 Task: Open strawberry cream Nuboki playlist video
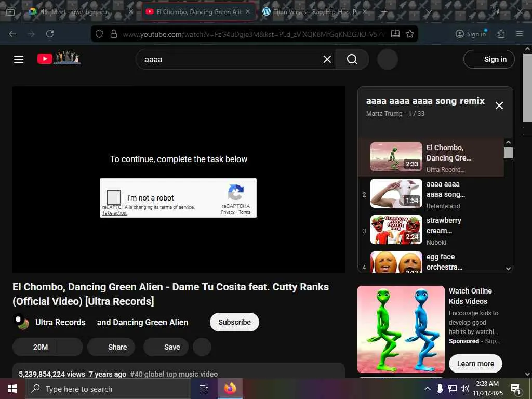[396, 230]
